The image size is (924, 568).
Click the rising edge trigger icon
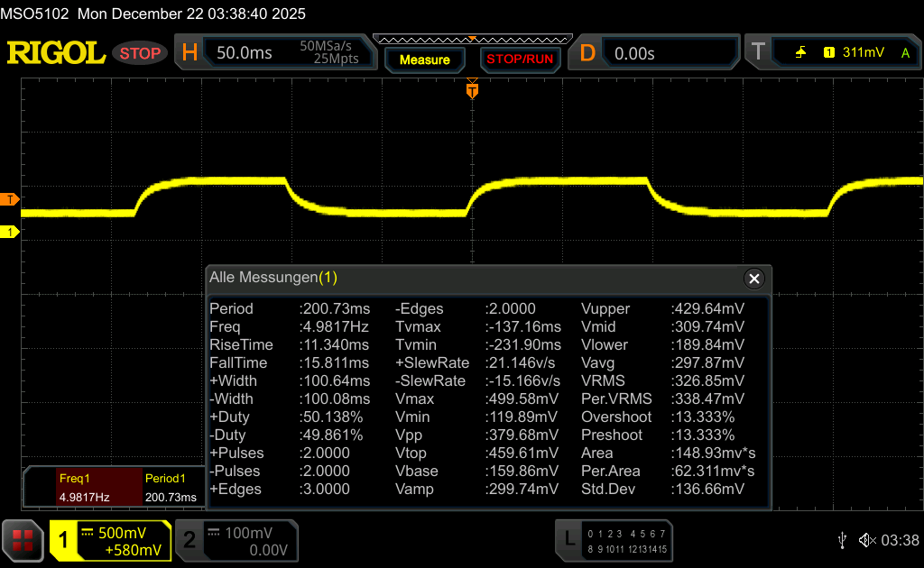click(800, 53)
